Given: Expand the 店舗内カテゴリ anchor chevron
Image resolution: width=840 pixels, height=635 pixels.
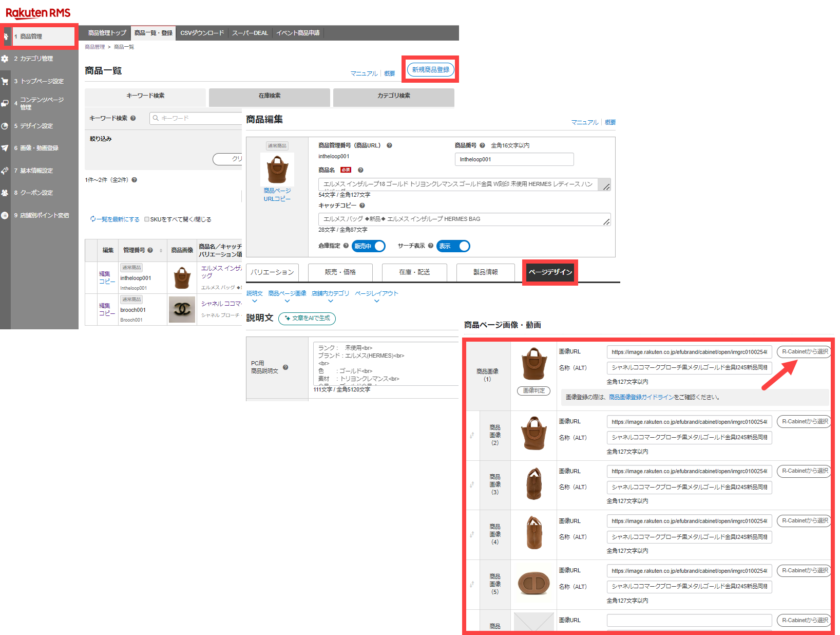Looking at the screenshot, I should (330, 301).
